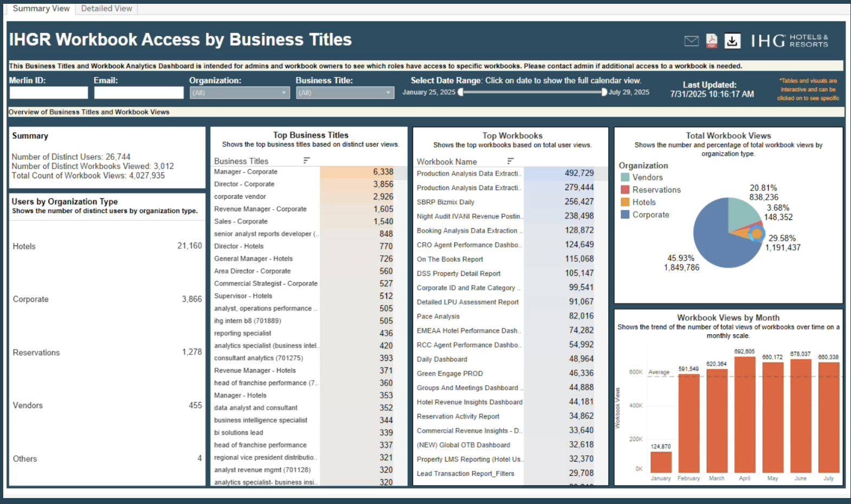Select Green Engage PROD workbook
Image resolution: width=851 pixels, height=504 pixels.
(450, 374)
